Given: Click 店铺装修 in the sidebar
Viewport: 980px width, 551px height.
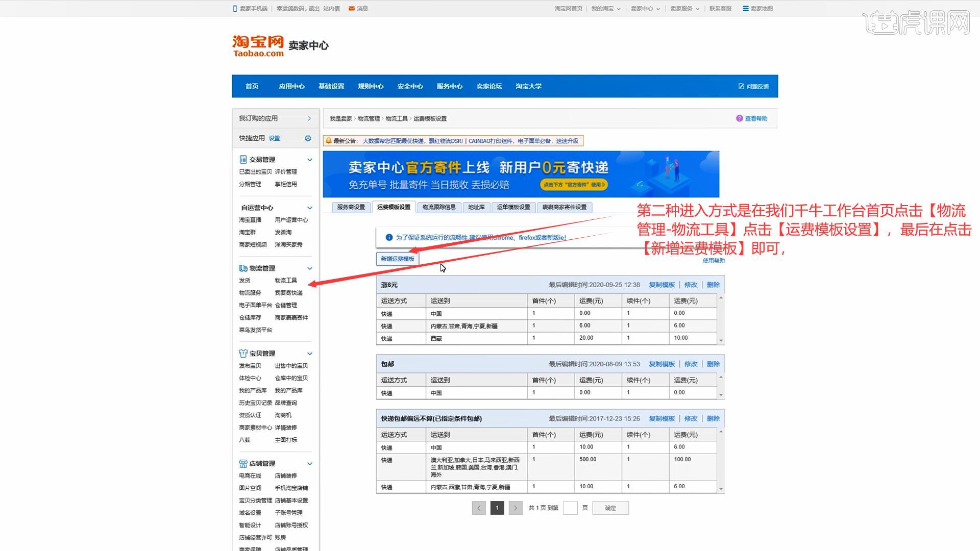Looking at the screenshot, I should 286,476.
